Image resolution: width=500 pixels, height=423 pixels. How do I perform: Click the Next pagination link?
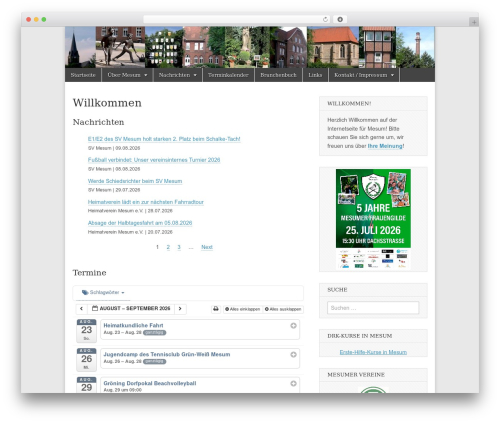coord(207,247)
